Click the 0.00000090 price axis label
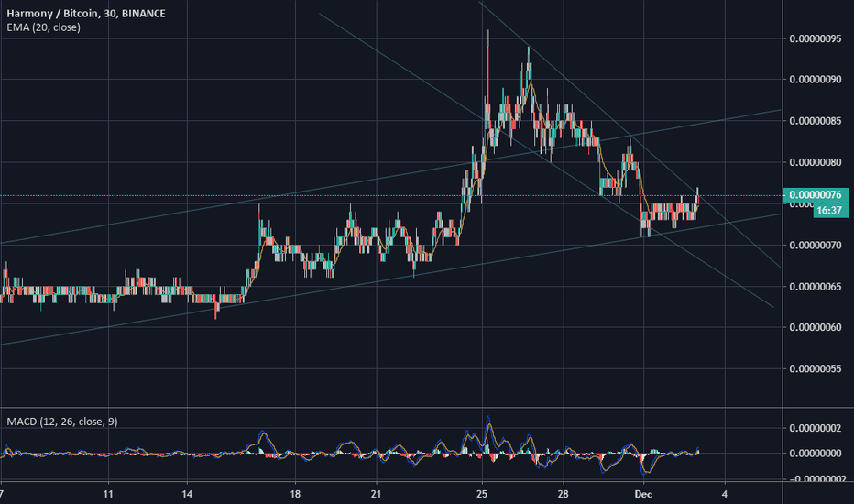 pos(816,80)
